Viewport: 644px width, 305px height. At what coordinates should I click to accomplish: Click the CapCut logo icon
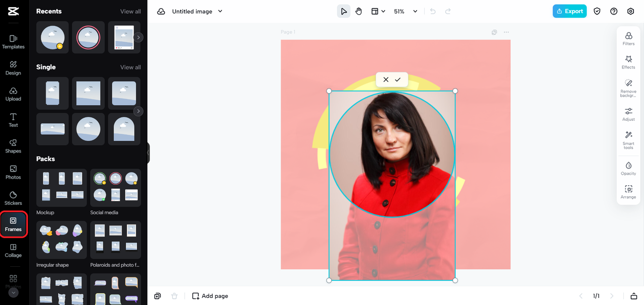13,11
